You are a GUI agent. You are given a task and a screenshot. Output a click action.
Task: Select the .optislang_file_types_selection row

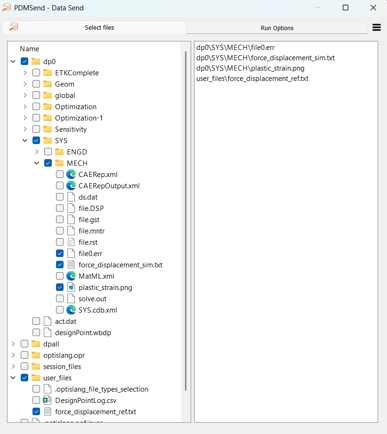click(x=101, y=389)
